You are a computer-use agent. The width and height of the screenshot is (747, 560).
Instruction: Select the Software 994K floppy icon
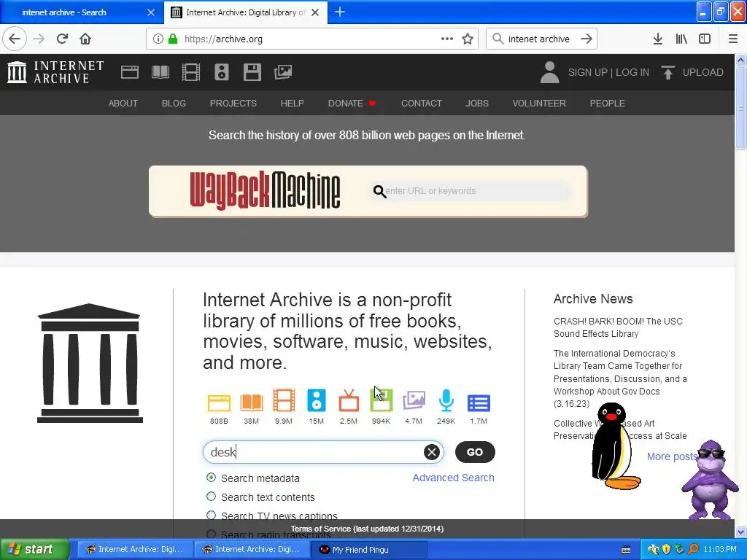pos(381,400)
